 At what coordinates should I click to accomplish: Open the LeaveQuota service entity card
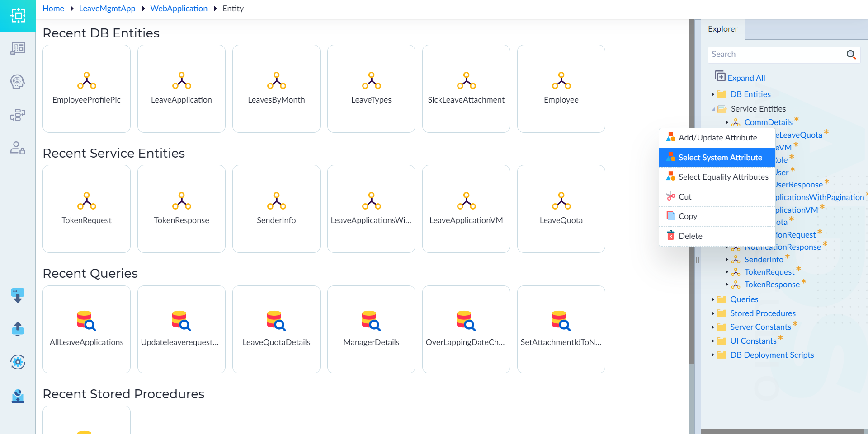click(561, 209)
